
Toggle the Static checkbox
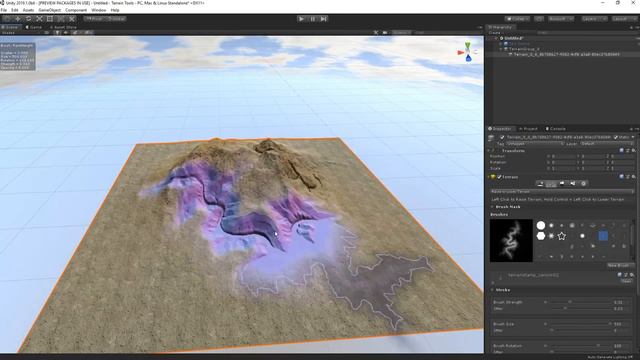616,138
